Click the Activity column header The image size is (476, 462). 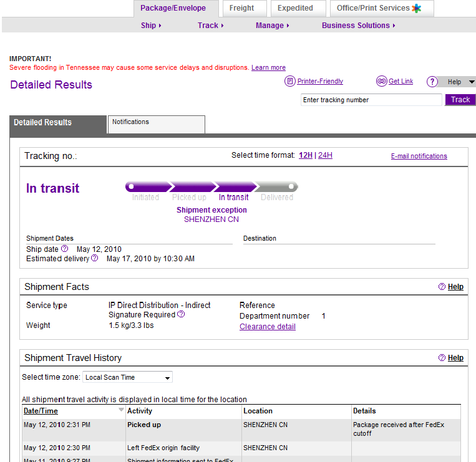click(140, 411)
